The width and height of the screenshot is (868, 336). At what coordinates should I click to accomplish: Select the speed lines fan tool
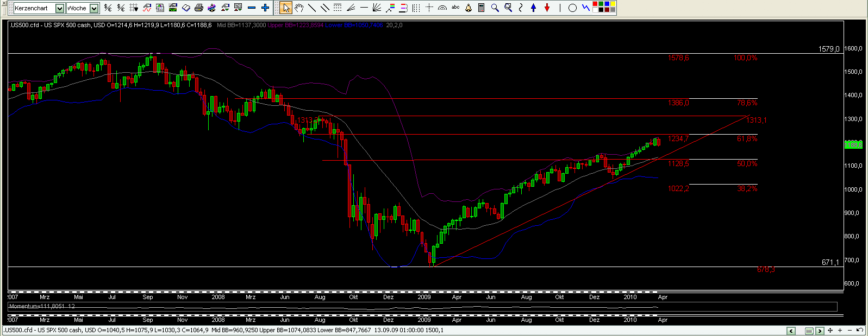[x=351, y=8]
